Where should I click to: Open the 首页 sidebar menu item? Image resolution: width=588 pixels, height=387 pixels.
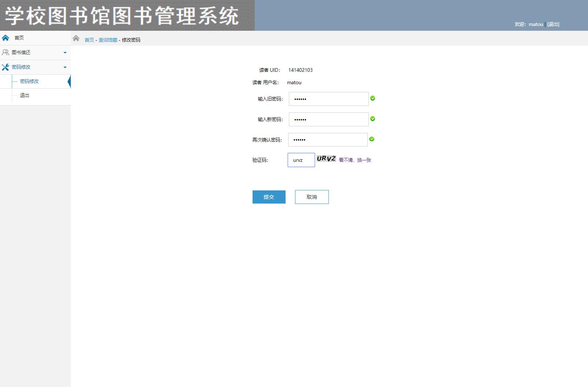[x=19, y=38]
